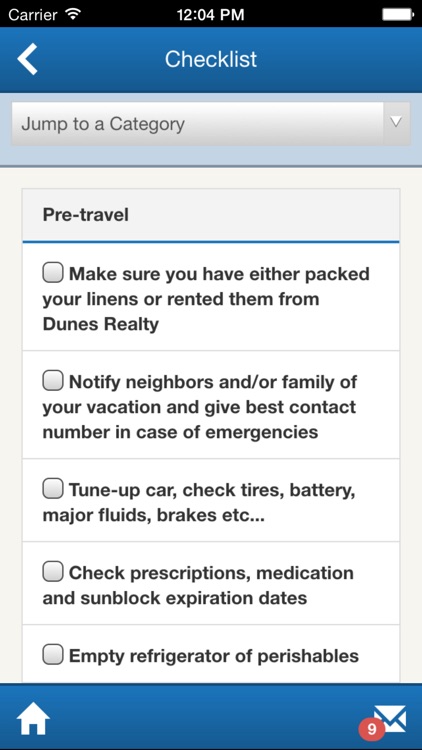The height and width of the screenshot is (750, 422).
Task: Check the prescriptions and sunblock checkbox
Action: pyautogui.click(x=53, y=572)
